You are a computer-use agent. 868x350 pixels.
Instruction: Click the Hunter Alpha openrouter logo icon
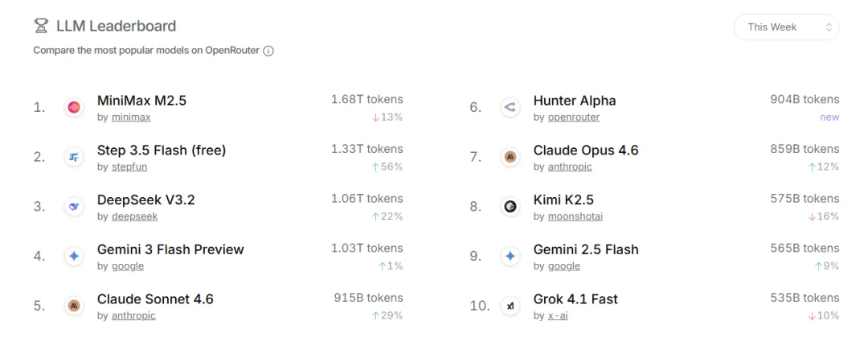(510, 107)
